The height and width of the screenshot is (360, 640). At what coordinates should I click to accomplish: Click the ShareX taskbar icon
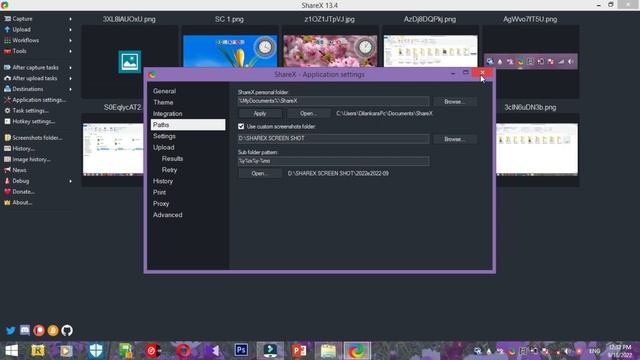[x=357, y=351]
